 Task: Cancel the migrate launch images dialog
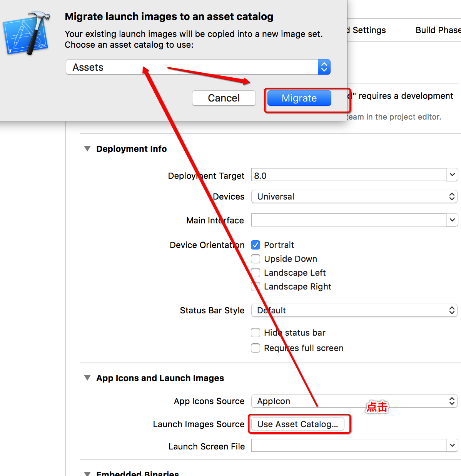(224, 98)
